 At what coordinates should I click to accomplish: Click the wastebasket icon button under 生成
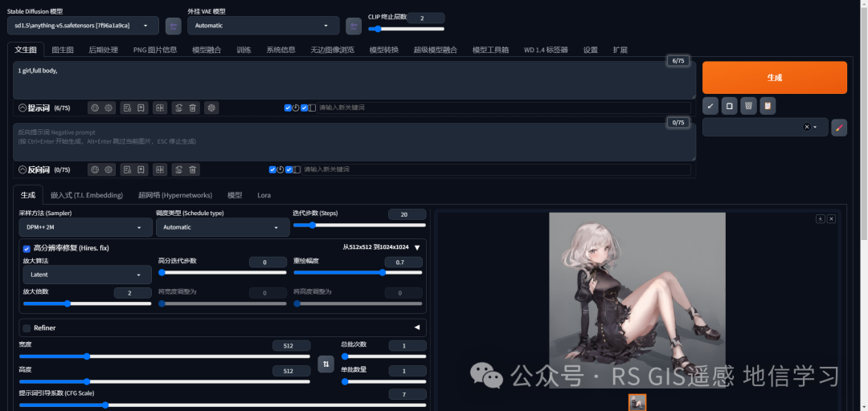(748, 106)
